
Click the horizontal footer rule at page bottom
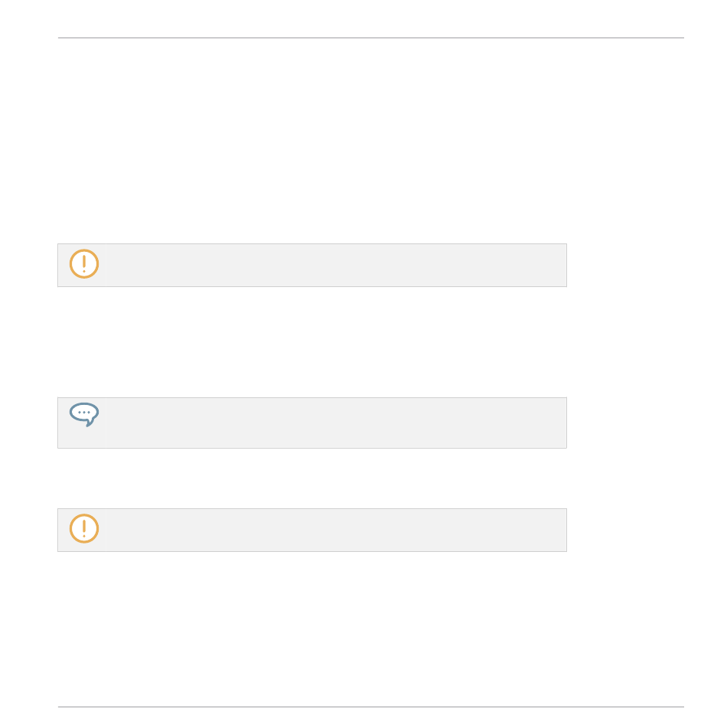coord(371,707)
